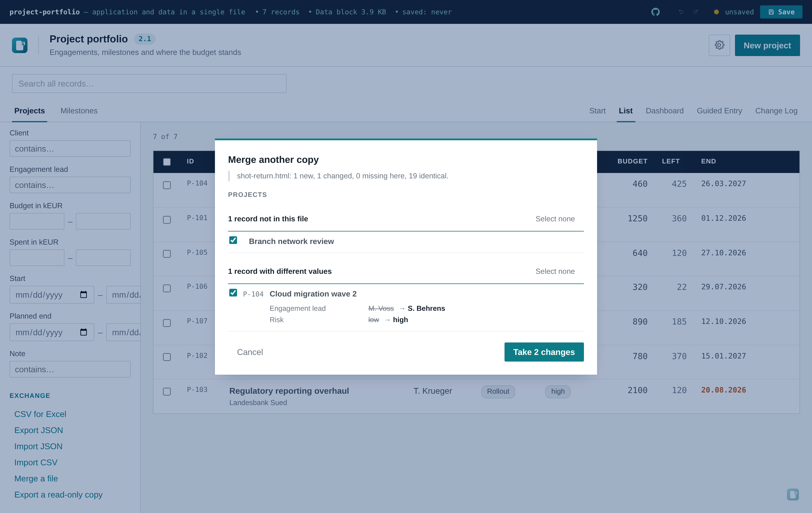
Task: Switch to the Milestones tab
Action: (79, 111)
